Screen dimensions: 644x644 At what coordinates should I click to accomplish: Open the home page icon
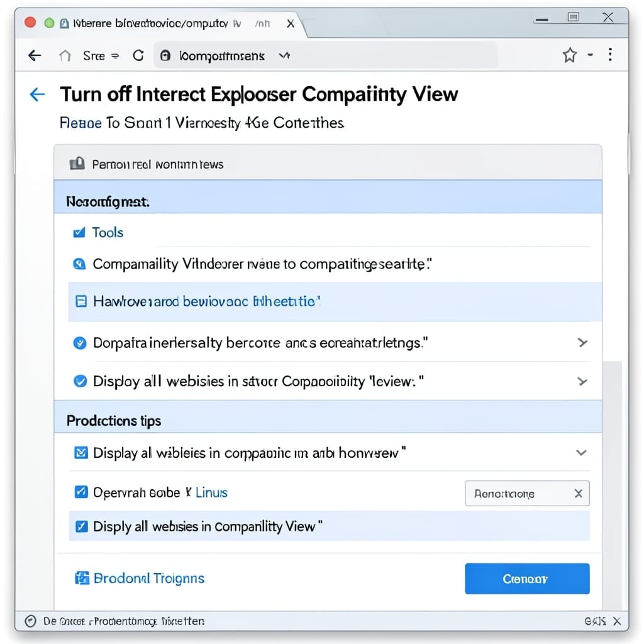tap(65, 55)
